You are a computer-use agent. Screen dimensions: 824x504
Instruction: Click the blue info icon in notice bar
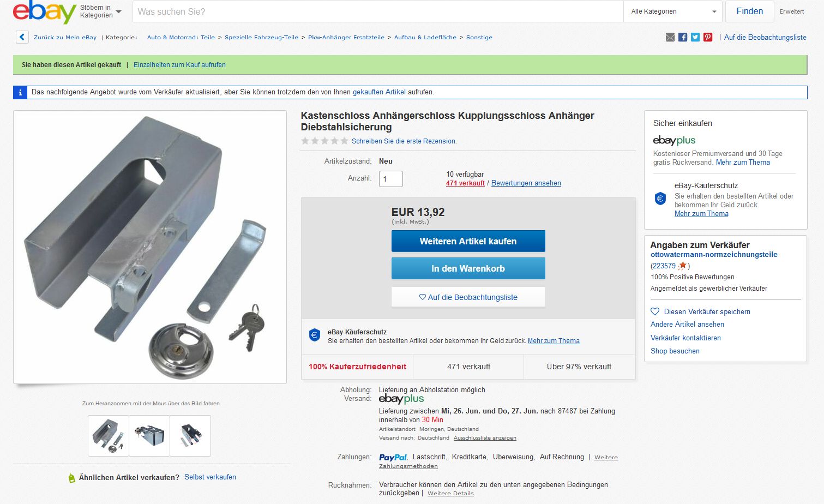[x=20, y=92]
